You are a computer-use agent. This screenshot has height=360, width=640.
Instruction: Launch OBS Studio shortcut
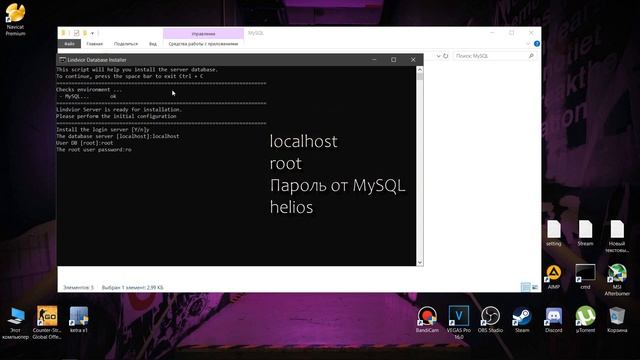[490, 320]
